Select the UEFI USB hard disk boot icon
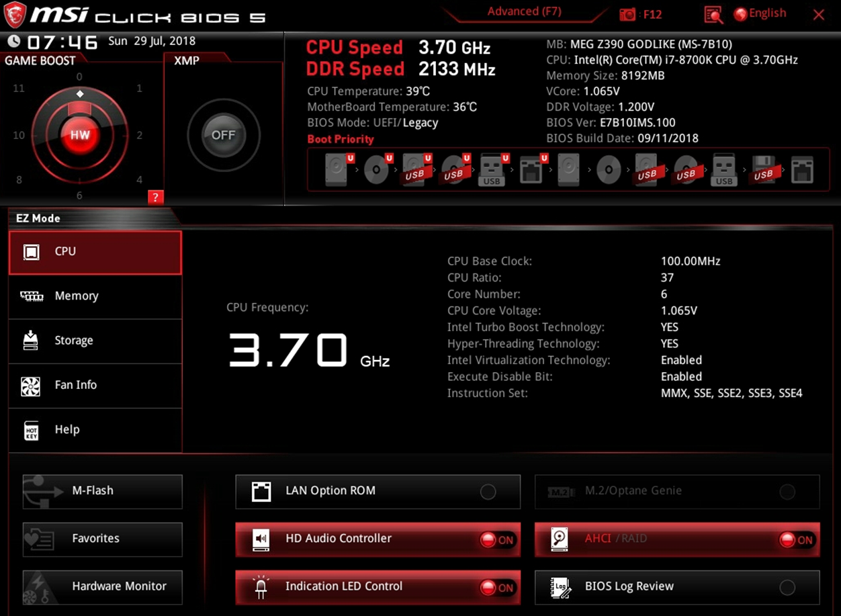This screenshot has width=841, height=616. (416, 169)
